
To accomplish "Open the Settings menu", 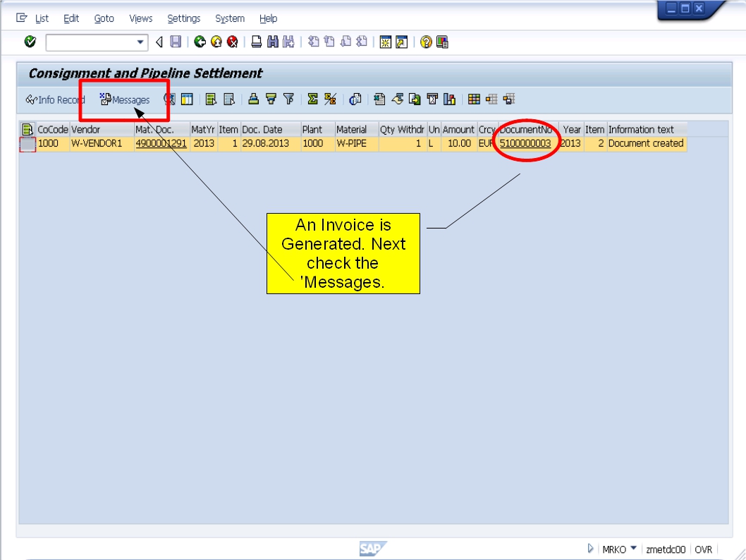I will (183, 18).
